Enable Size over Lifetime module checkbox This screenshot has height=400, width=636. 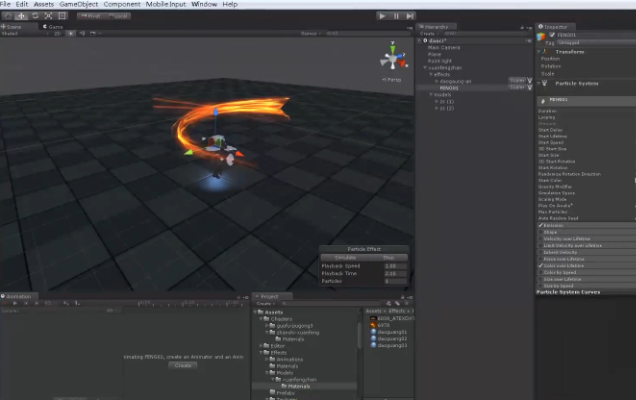[x=541, y=279]
